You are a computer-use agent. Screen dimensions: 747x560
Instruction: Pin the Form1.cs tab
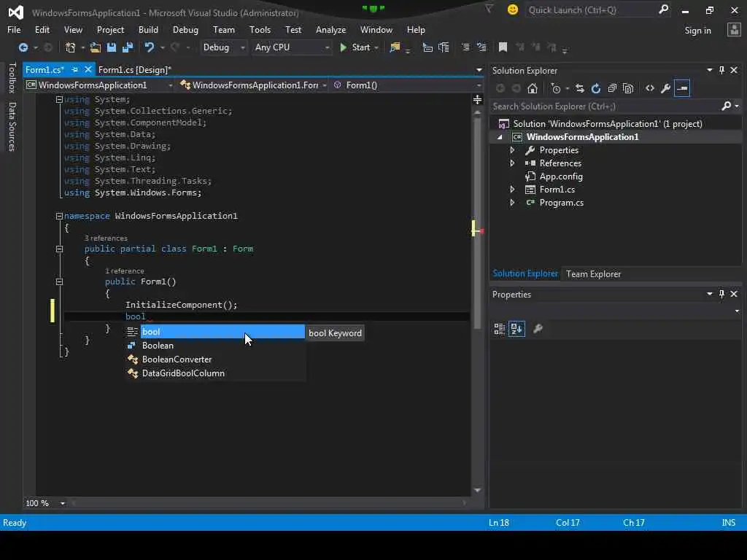(x=75, y=69)
